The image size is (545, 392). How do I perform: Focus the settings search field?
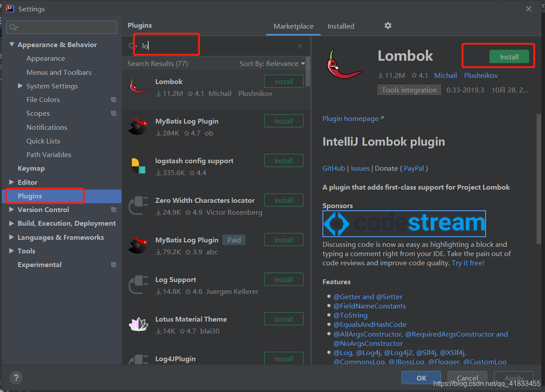pos(62,27)
